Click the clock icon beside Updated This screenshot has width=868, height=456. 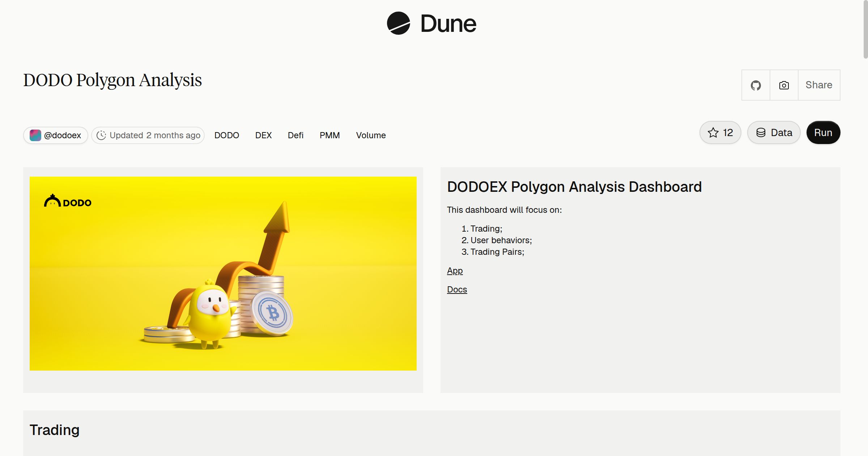(x=101, y=135)
